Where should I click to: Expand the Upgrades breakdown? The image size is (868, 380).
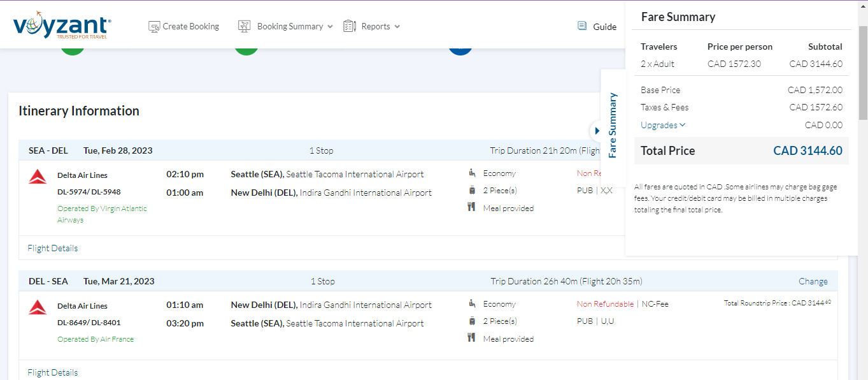click(x=663, y=125)
